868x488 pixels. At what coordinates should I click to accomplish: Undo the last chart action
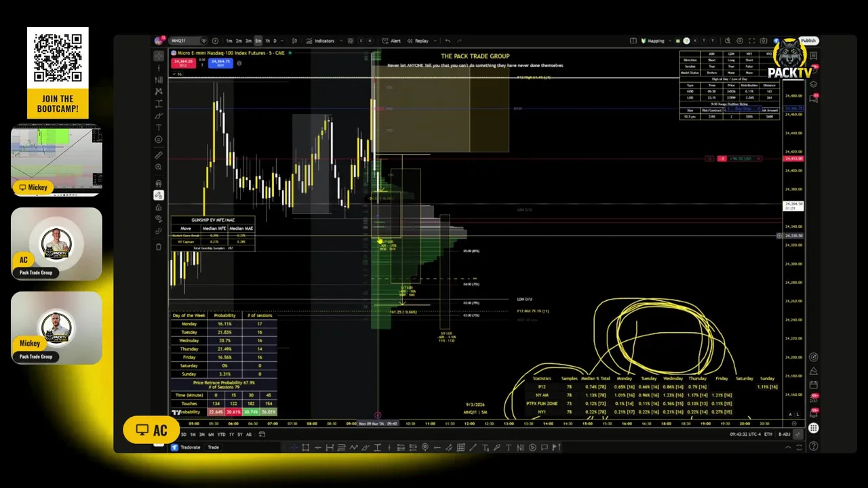(x=448, y=41)
